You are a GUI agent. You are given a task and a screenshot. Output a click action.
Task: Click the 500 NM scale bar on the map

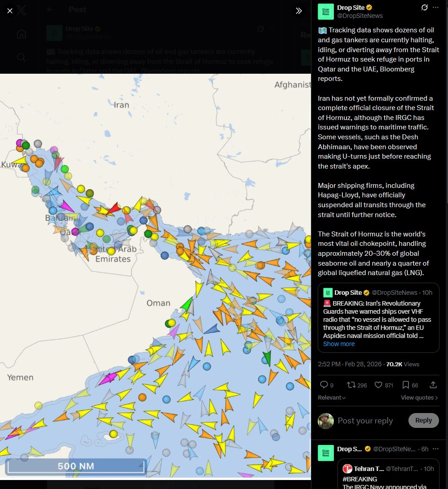click(x=76, y=466)
